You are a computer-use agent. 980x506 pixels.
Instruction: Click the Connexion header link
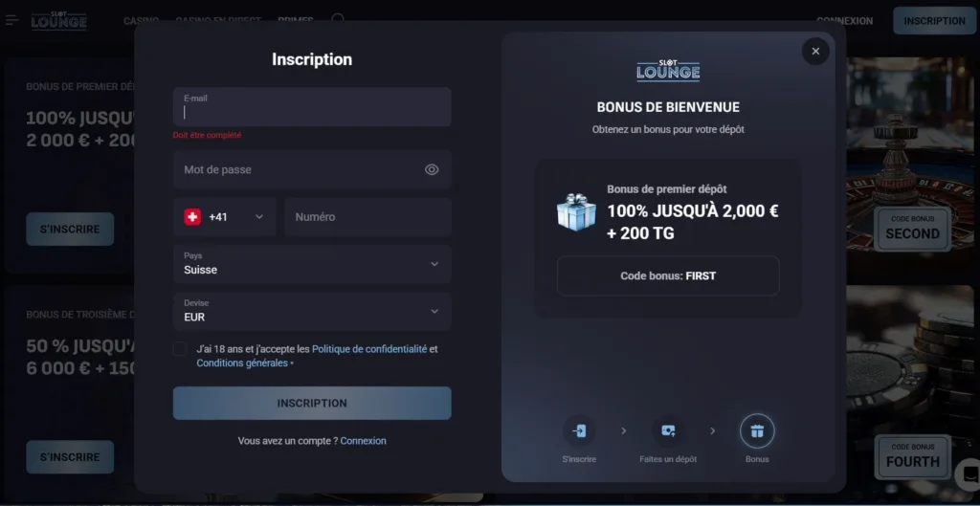click(844, 21)
